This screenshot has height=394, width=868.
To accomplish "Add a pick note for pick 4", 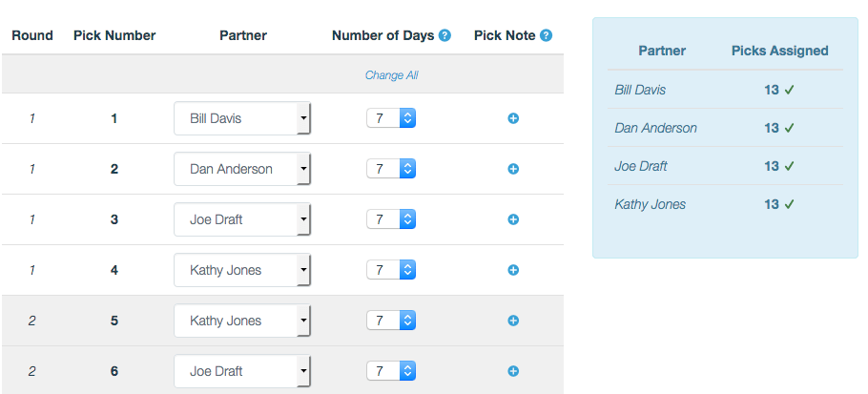I will point(513,270).
